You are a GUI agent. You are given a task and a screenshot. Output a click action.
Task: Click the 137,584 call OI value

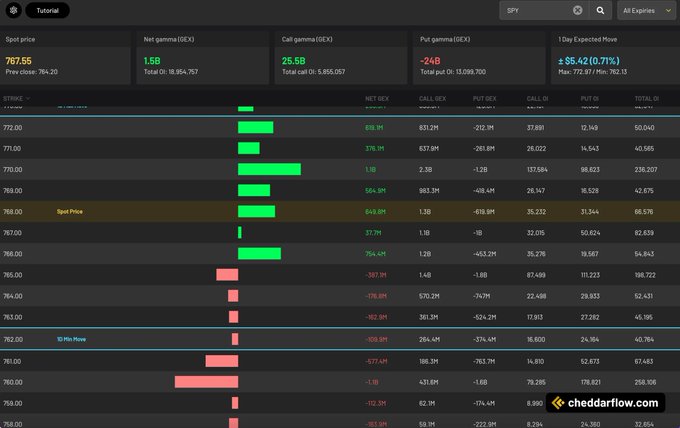pyautogui.click(x=537, y=170)
